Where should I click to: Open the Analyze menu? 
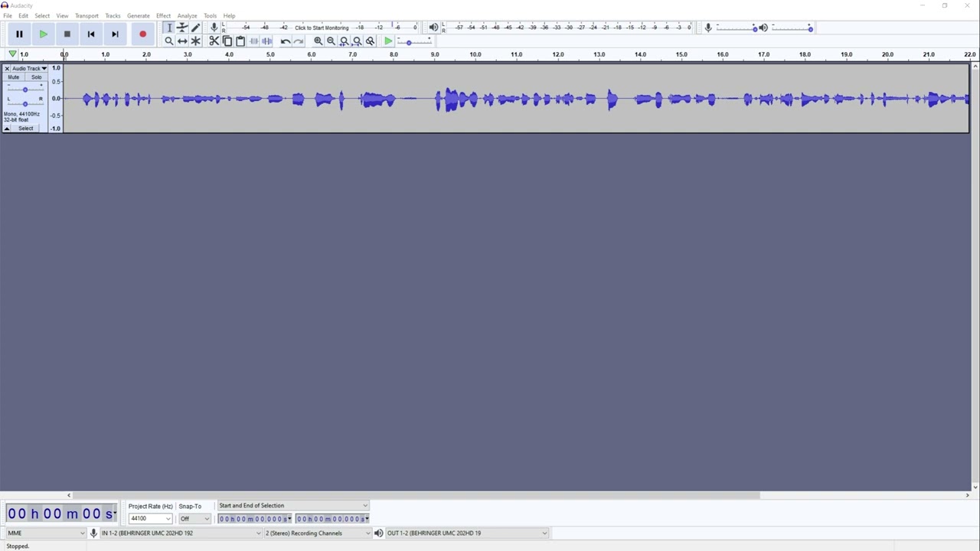coord(188,15)
